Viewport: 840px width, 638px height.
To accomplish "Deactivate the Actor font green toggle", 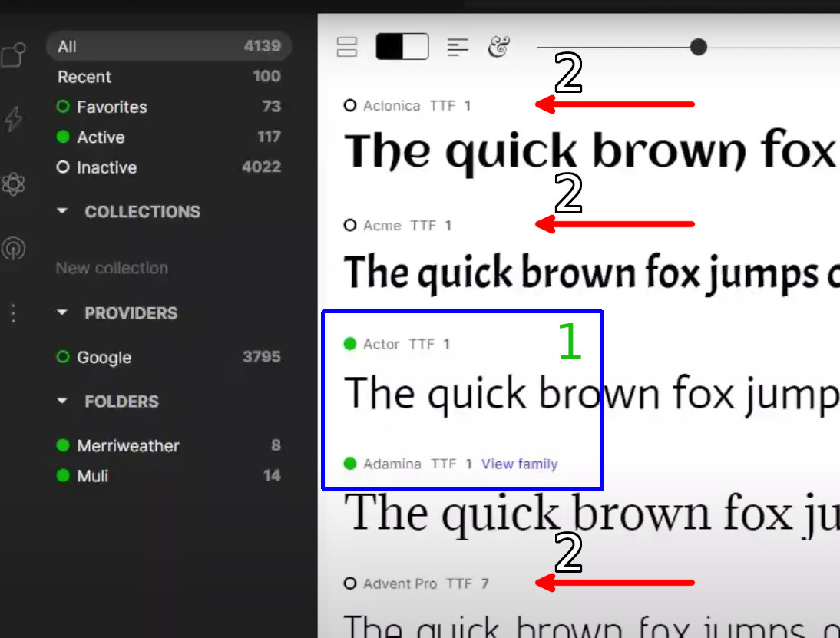I will [x=350, y=344].
